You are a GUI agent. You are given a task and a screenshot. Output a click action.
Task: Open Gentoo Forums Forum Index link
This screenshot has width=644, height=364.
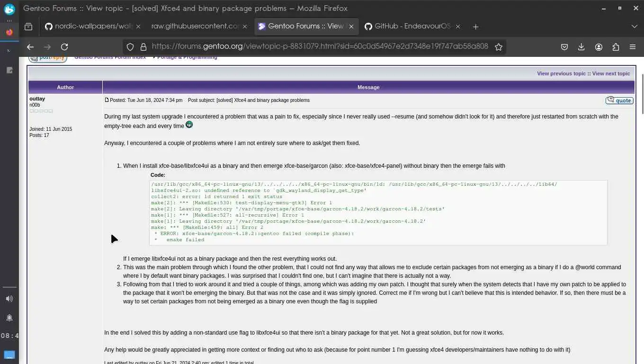tap(110, 57)
